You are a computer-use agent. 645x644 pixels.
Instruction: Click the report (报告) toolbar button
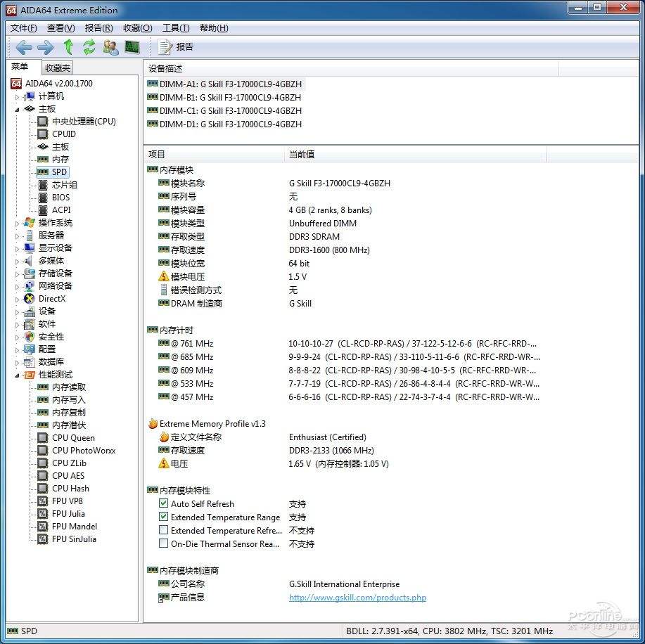[x=176, y=47]
